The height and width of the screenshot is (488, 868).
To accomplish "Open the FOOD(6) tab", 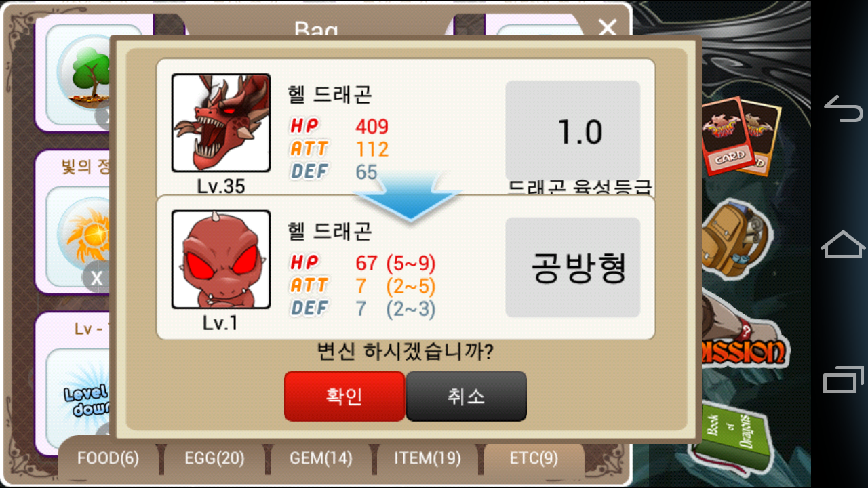I will (x=108, y=459).
